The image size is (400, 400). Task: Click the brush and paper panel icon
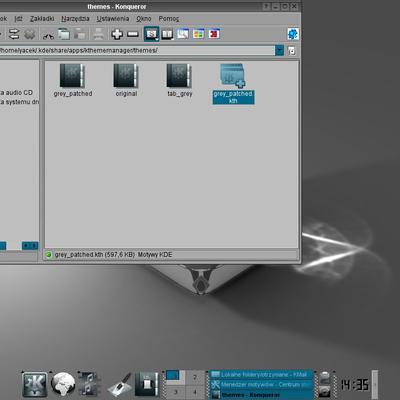point(120,384)
